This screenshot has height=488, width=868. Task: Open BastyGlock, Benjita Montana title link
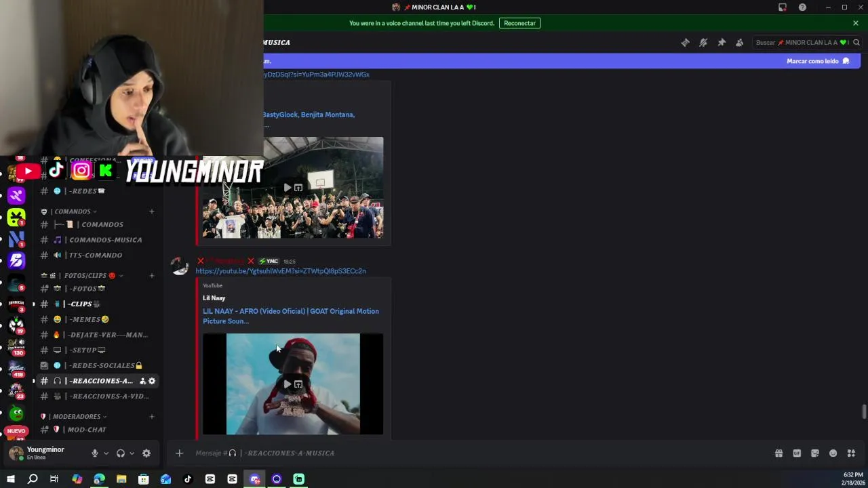(x=309, y=115)
